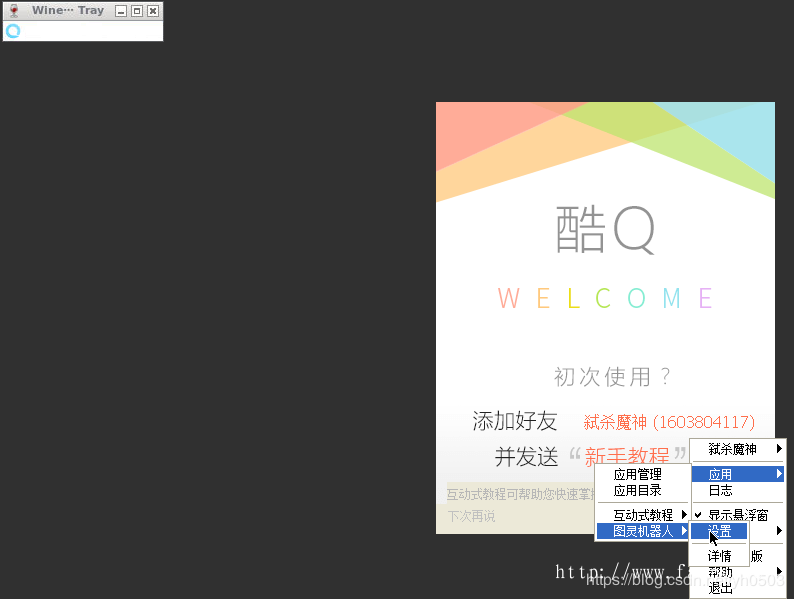
Task: Open the 图灵机器人 submenu
Action: [643, 531]
